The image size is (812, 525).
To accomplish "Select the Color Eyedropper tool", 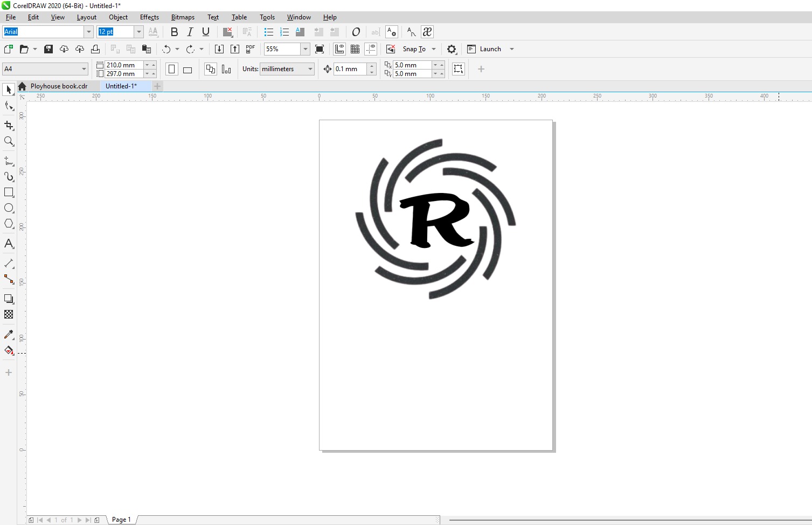I will pos(9,335).
